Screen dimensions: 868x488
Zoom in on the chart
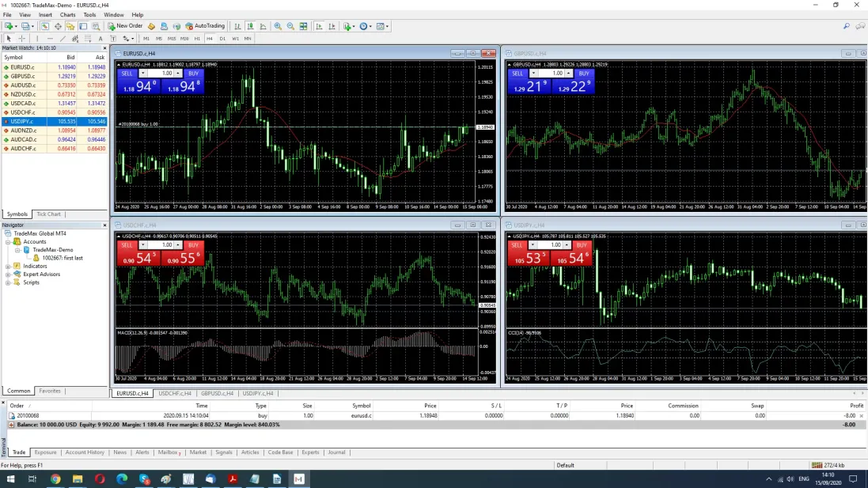[278, 26]
